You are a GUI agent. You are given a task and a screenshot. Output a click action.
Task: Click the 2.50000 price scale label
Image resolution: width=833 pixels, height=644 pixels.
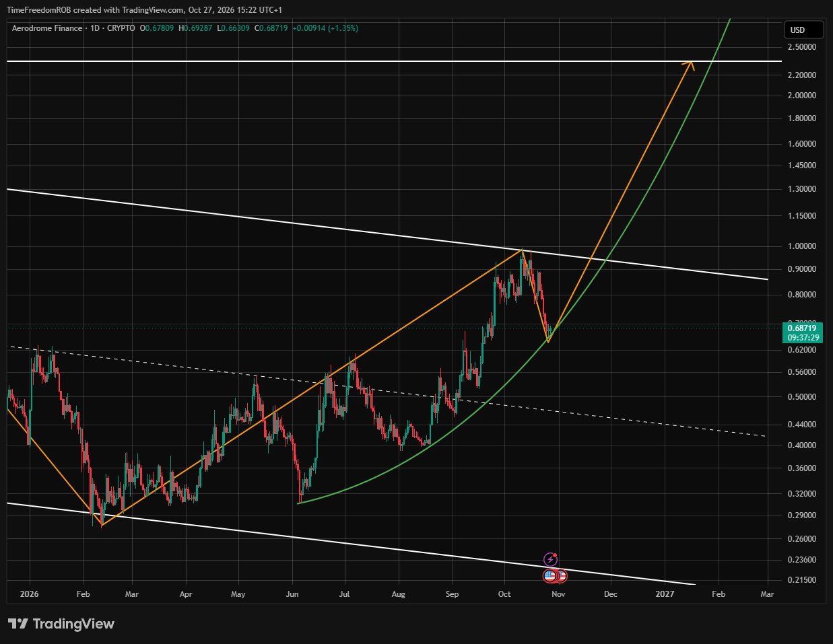[x=801, y=47]
